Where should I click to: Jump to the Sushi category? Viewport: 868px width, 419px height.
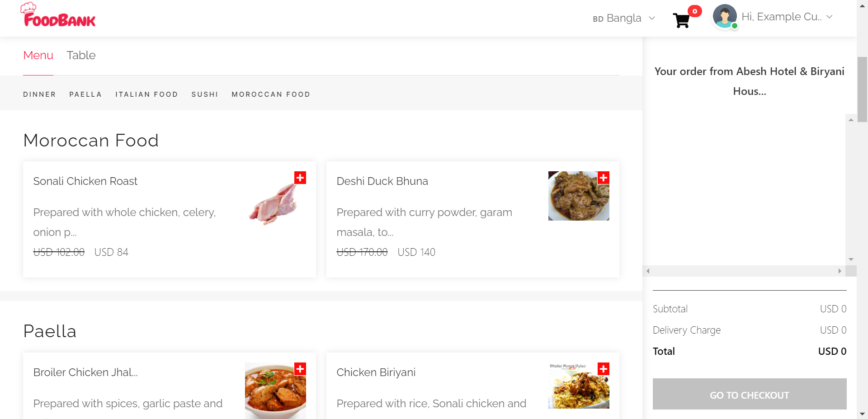pyautogui.click(x=205, y=94)
